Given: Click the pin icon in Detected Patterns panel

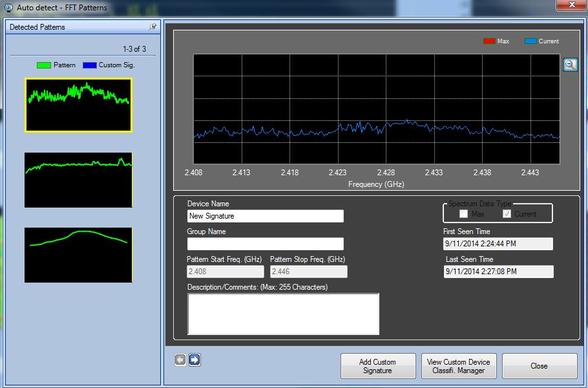Looking at the screenshot, I should point(152,27).
